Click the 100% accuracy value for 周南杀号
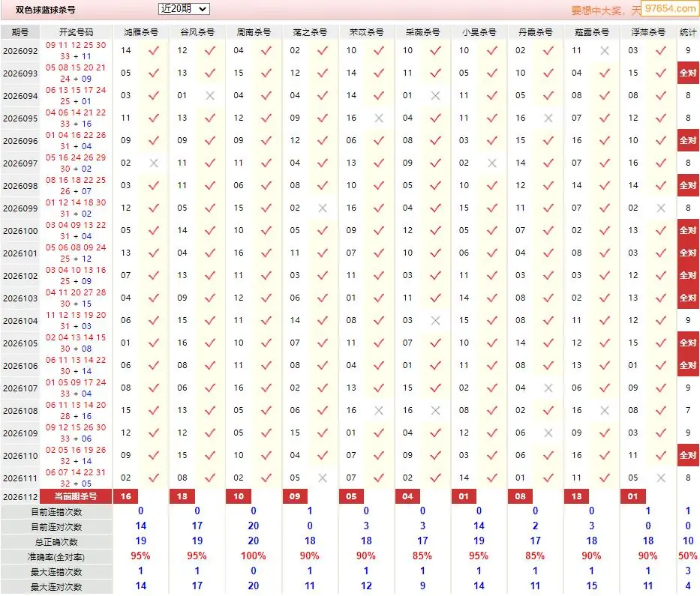This screenshot has width=700, height=596. pyautogui.click(x=253, y=556)
